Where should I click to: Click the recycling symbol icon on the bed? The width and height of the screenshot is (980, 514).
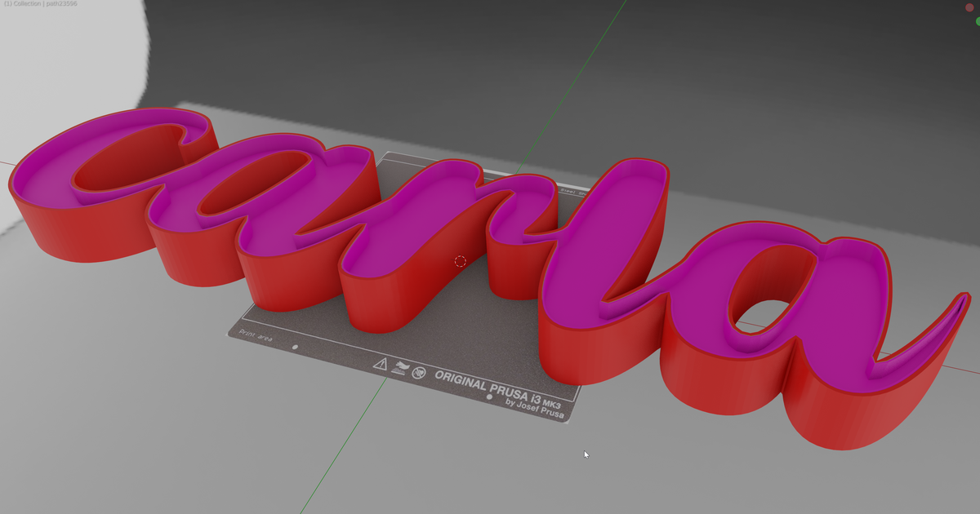[x=402, y=369]
